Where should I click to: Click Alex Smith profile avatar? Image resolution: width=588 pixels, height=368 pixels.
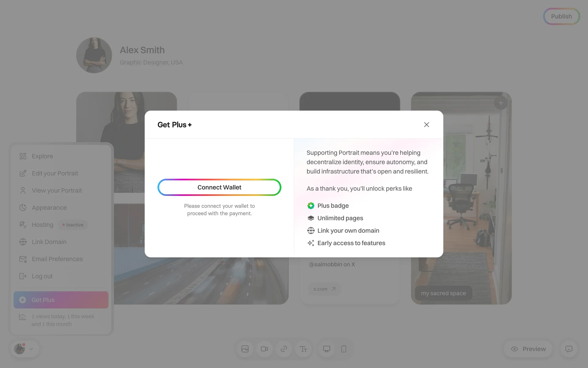pos(94,55)
